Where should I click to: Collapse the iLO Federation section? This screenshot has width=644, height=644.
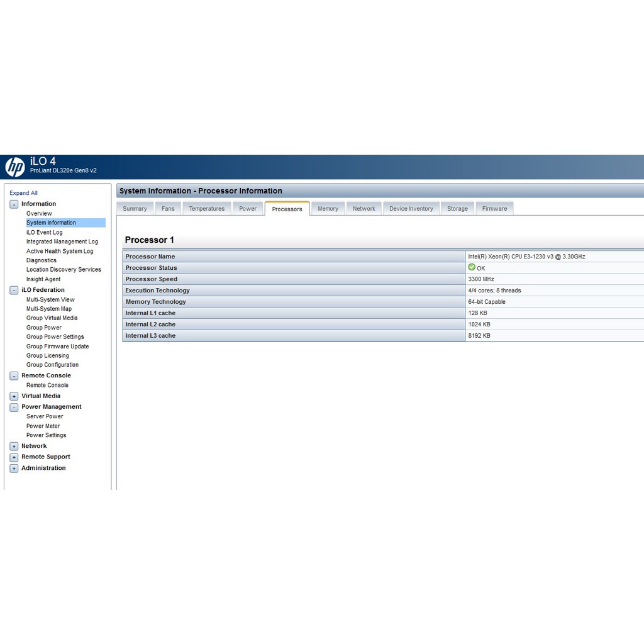pyautogui.click(x=14, y=291)
